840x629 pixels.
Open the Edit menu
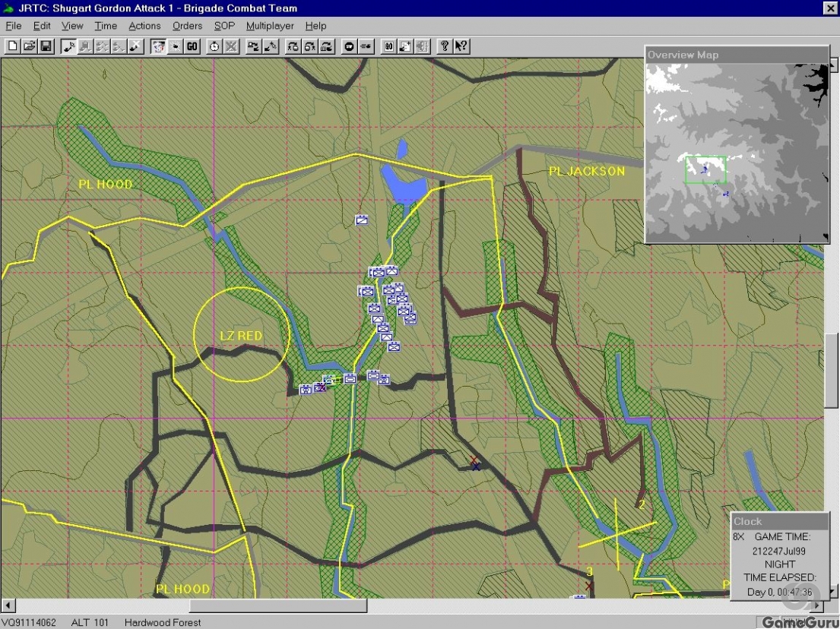click(x=42, y=26)
